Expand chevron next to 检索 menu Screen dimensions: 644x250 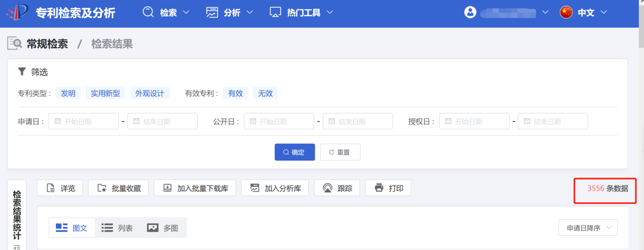tap(185, 12)
